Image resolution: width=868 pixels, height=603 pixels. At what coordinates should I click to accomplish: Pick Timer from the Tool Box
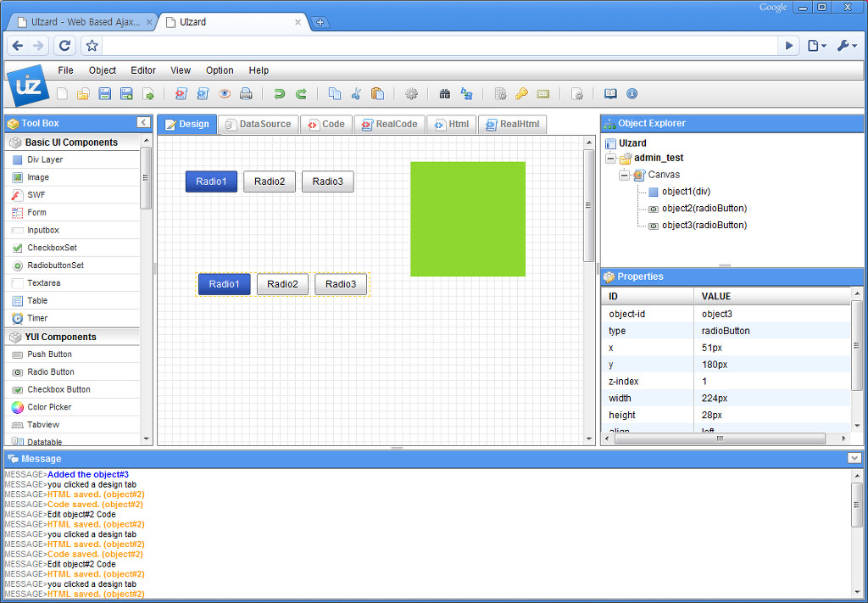pos(72,318)
